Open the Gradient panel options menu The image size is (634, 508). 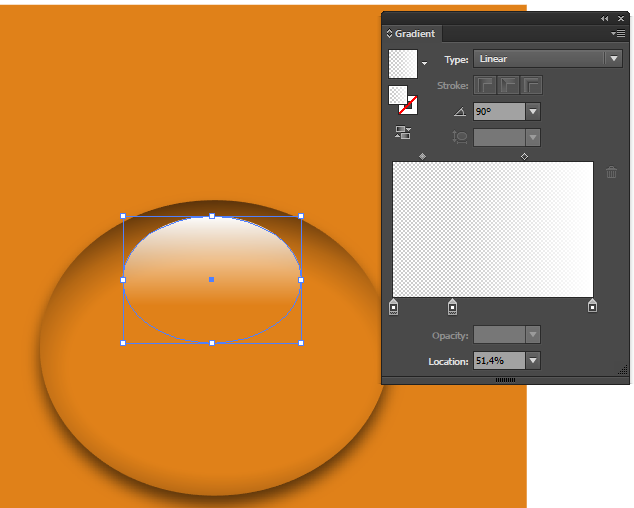pyautogui.click(x=618, y=34)
